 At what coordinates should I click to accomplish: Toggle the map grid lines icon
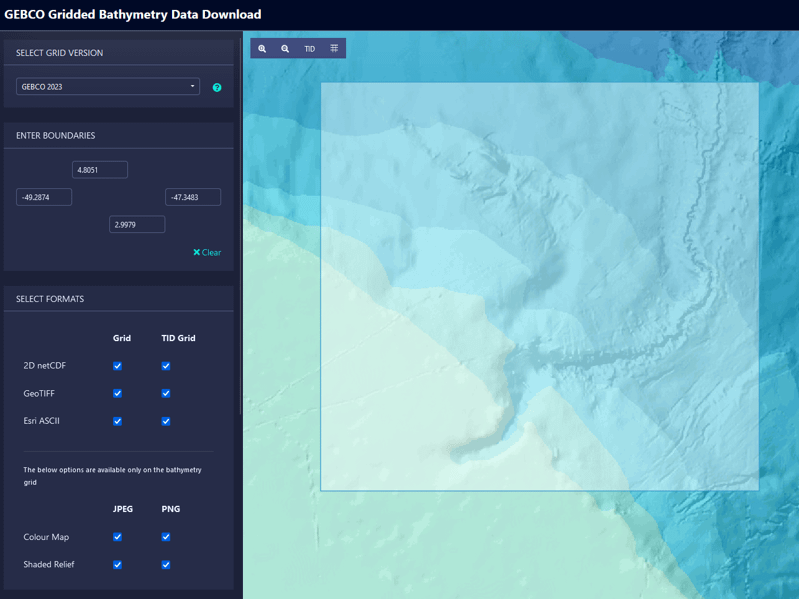(334, 48)
